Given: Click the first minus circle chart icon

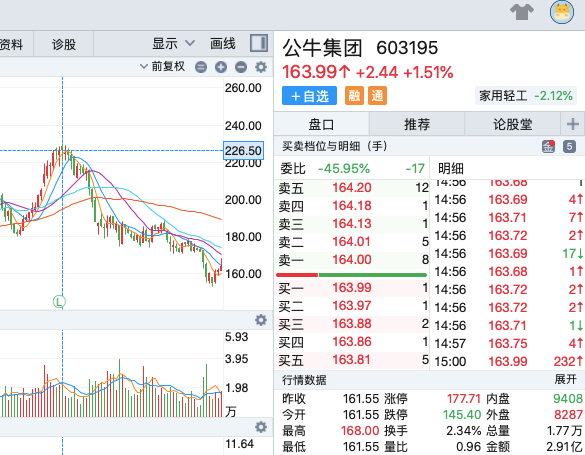Looking at the screenshot, I should [201, 67].
